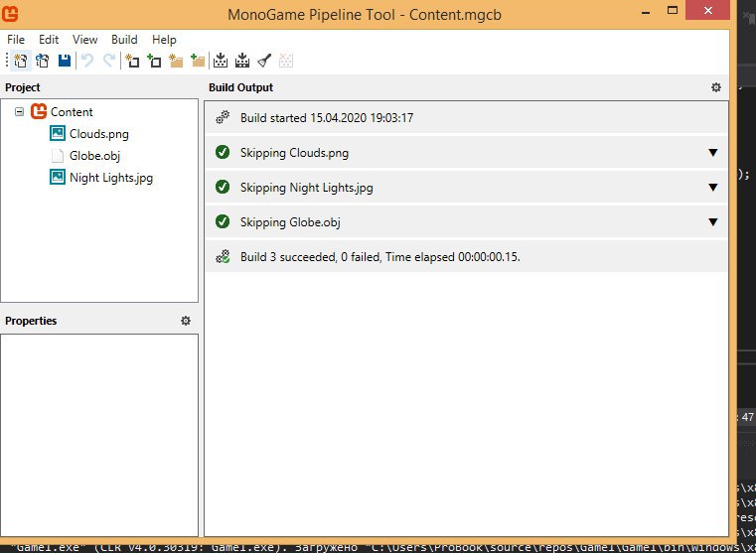This screenshot has width=756, height=553.
Task: Click the New Project toolbar icon
Action: (x=21, y=61)
